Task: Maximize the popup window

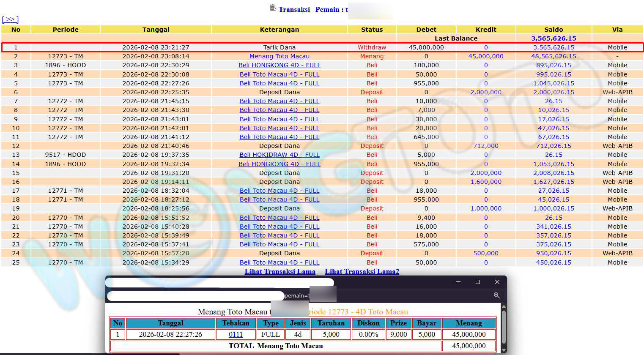Action: pos(478,282)
